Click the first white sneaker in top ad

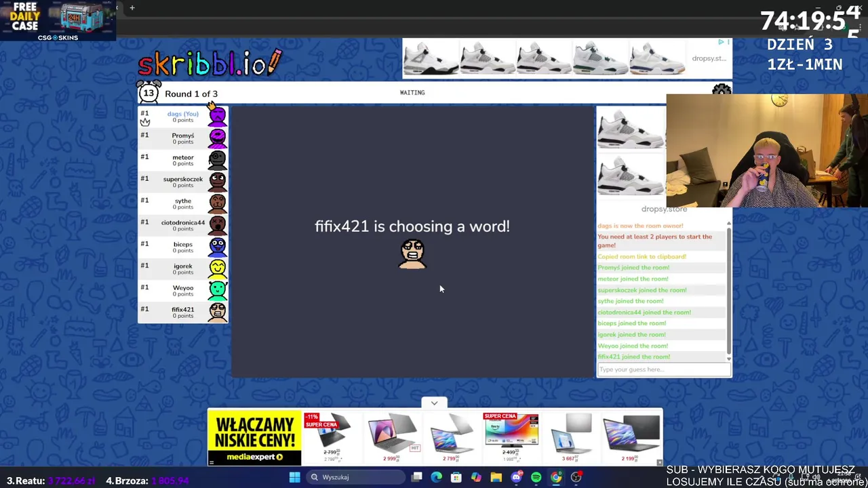(x=431, y=57)
